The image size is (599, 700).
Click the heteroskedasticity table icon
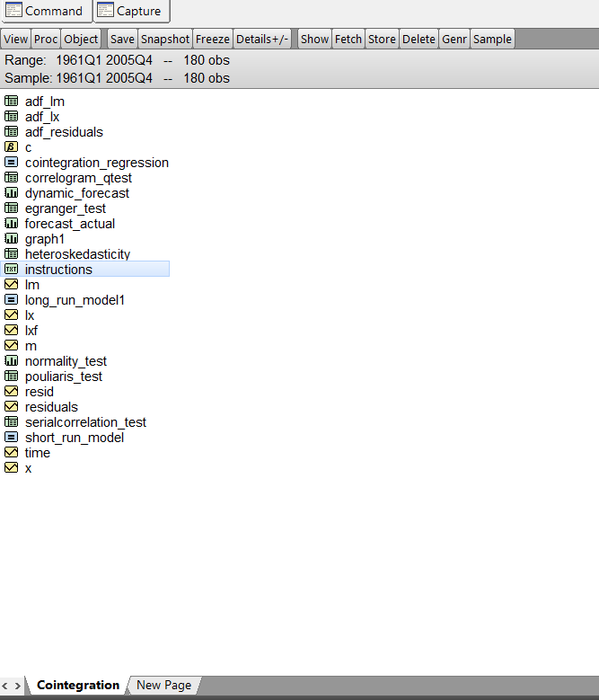click(x=11, y=253)
